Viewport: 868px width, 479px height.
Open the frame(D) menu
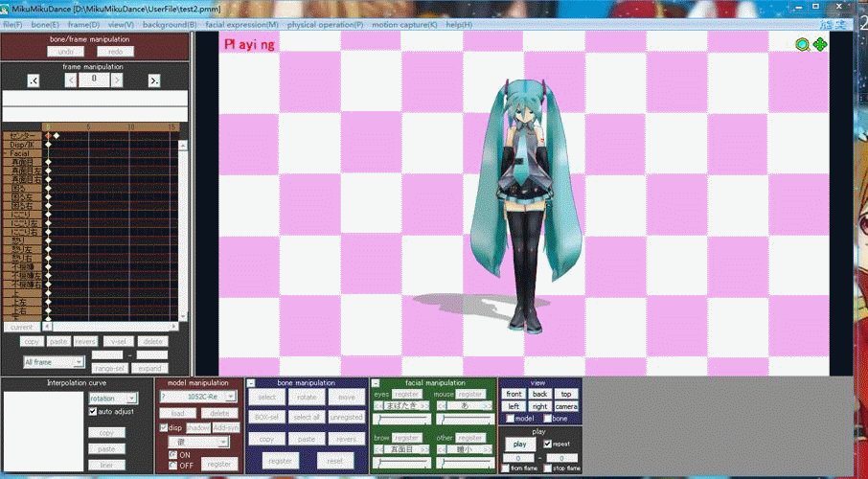tap(83, 25)
